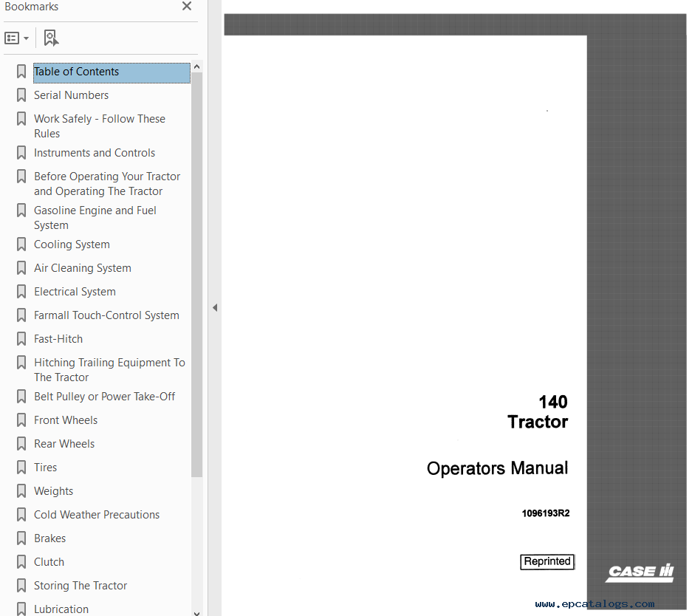Screen dimensions: 692x616
Task: Close the Bookmarks panel
Action: pos(187,6)
